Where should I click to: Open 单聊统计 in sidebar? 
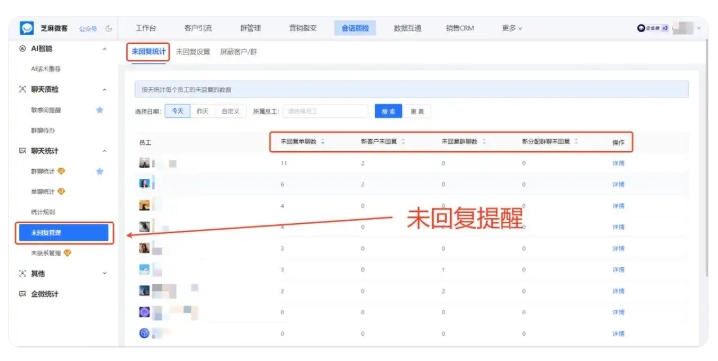[x=43, y=191]
